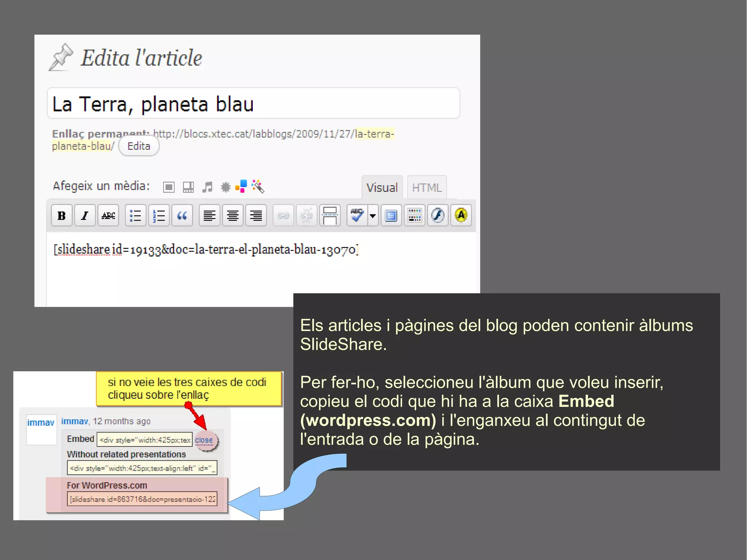Open the spellchecker language dropdown arrow
Image resolution: width=747 pixels, height=560 pixels.
coord(373,216)
